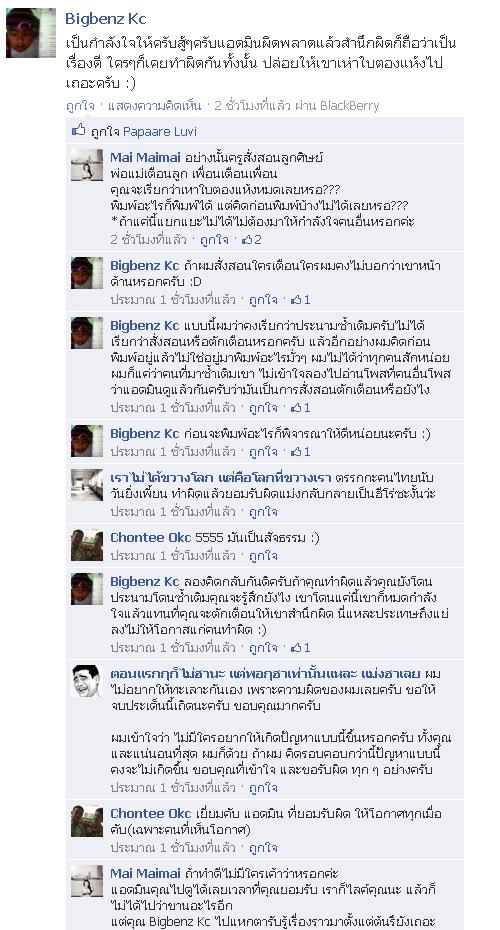Click the thumbs-up icon beside Papaare Luvi
Image resolution: width=500 pixels, height=930 pixels.
[x=78, y=130]
